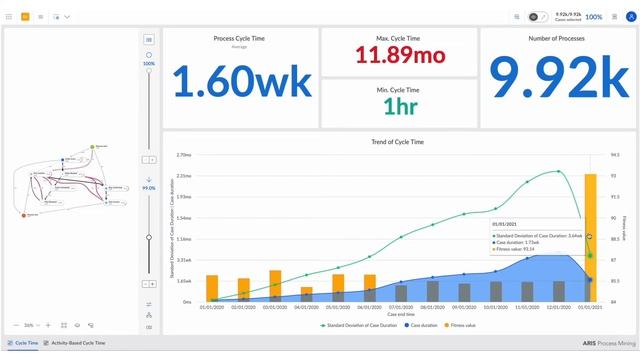Select the highlighted orange toolbar icon

25,17
